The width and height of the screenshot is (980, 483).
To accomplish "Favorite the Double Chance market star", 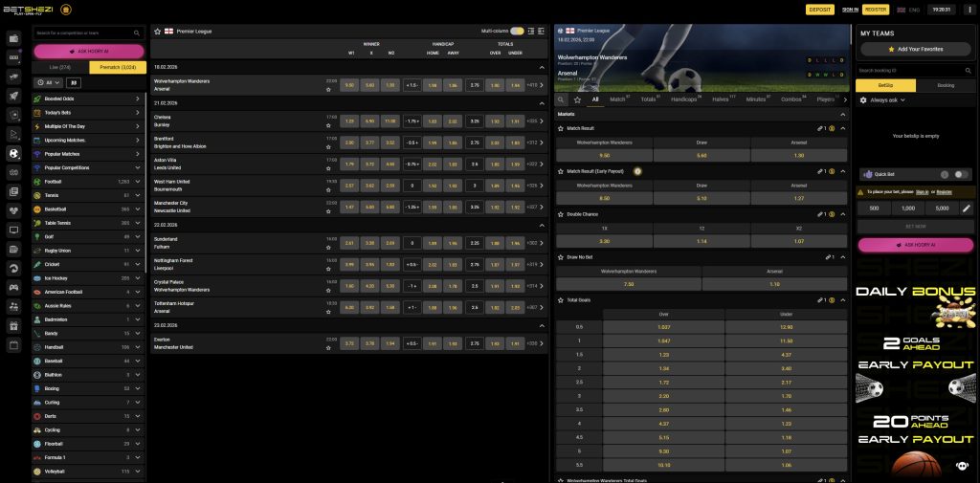I will pos(561,214).
